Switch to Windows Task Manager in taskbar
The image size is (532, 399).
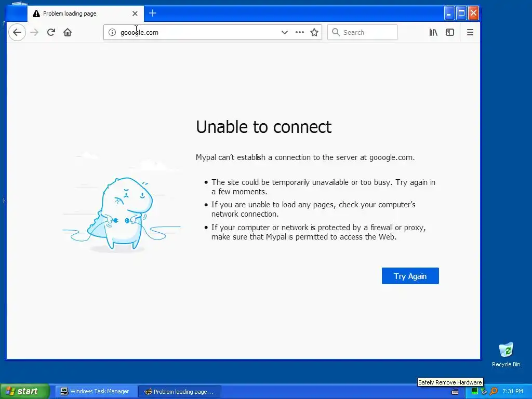95,391
